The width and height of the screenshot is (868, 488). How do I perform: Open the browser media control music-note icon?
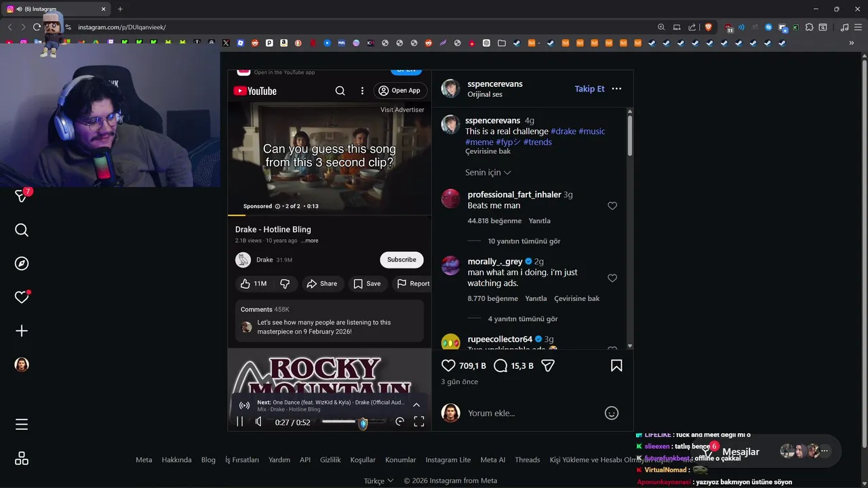click(844, 27)
